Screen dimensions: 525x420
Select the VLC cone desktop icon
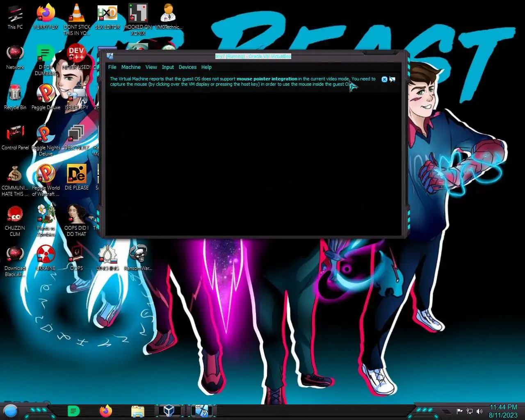point(76,20)
